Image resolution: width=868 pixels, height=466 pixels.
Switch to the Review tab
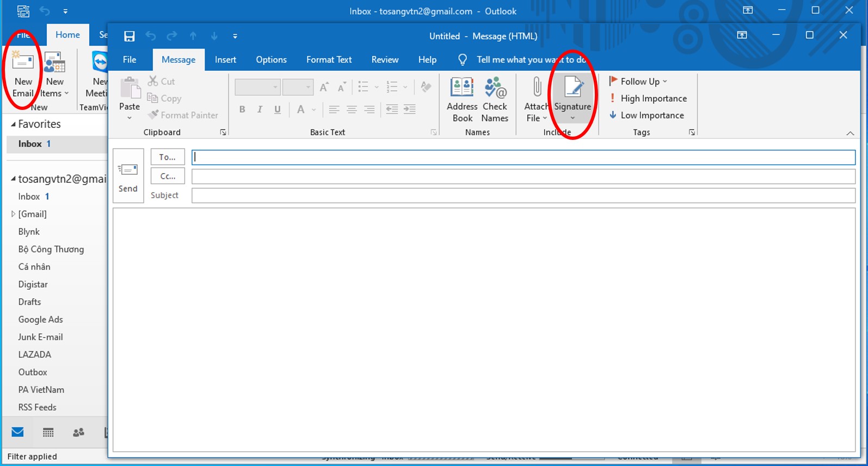point(385,59)
